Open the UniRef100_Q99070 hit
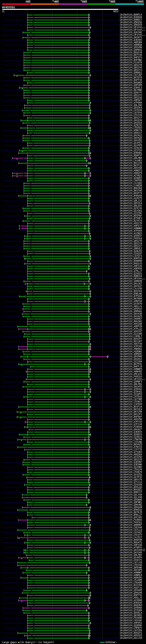This screenshot has width=146, height=644. coord(131,93)
